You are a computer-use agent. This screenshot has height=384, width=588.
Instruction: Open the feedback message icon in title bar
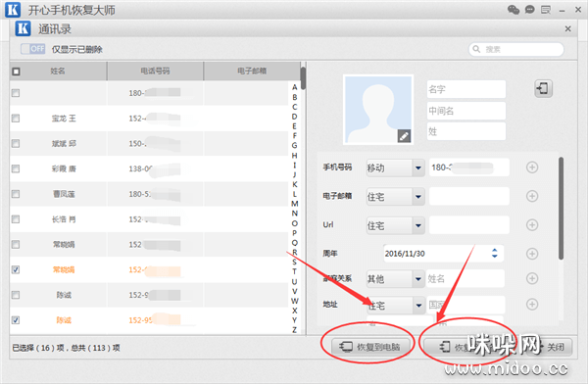(x=546, y=10)
